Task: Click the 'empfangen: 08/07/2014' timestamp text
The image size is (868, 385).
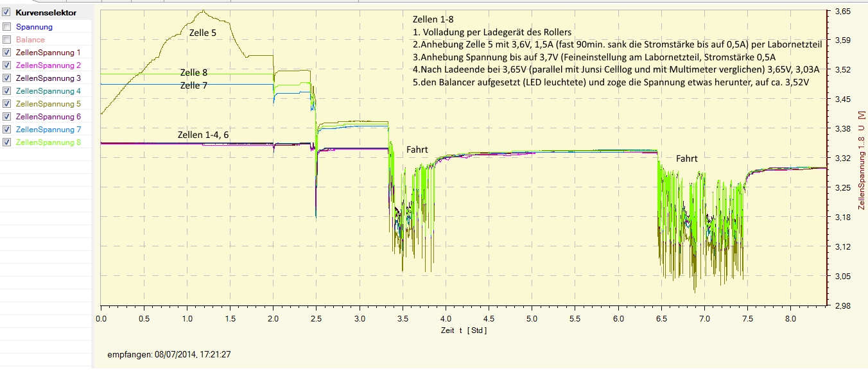Action: coord(169,354)
